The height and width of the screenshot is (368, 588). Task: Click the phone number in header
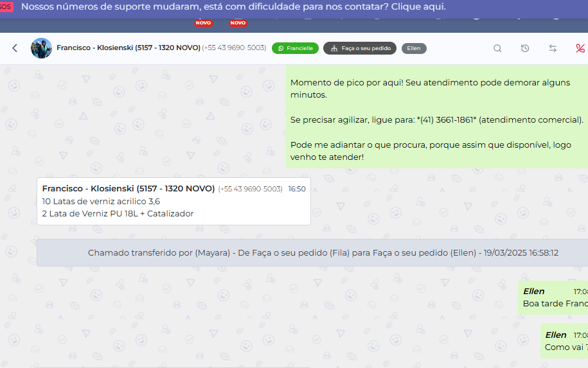234,48
